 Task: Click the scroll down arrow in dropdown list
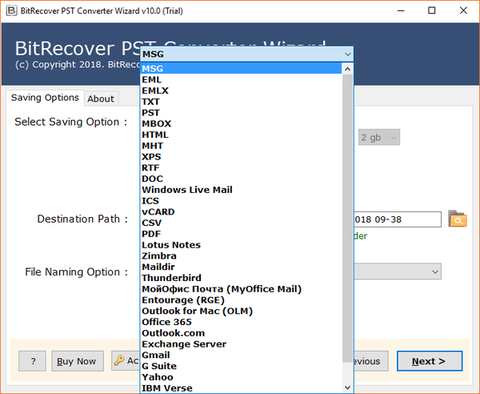(x=347, y=387)
